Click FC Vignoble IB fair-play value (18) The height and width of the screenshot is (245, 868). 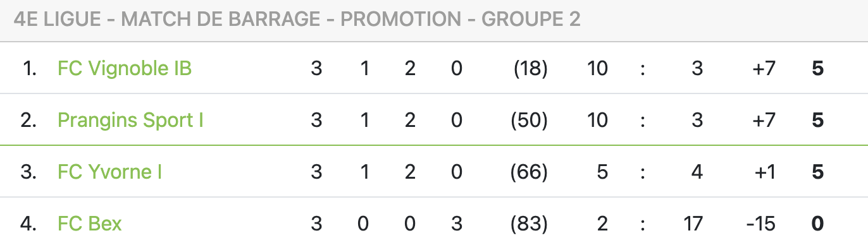coord(530,68)
